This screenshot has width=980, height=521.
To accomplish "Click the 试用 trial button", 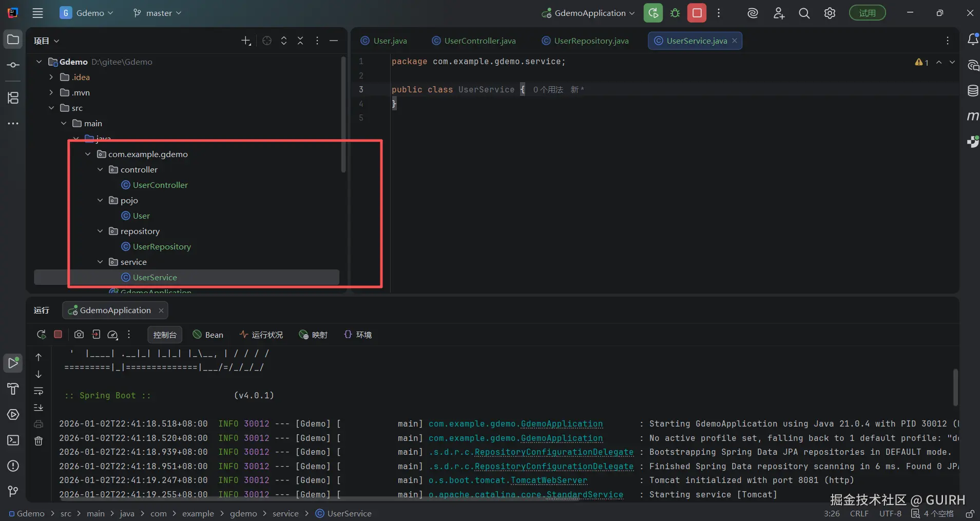I will coord(867,13).
